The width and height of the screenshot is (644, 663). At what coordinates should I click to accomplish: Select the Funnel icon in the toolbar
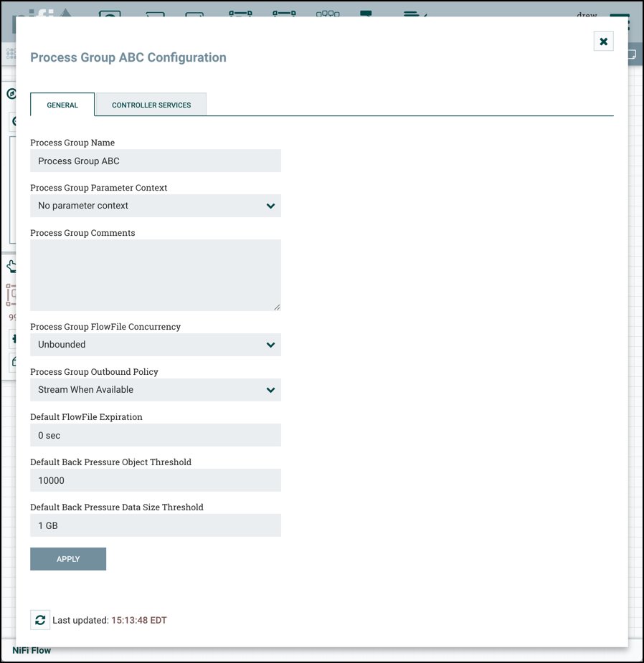[328, 14]
